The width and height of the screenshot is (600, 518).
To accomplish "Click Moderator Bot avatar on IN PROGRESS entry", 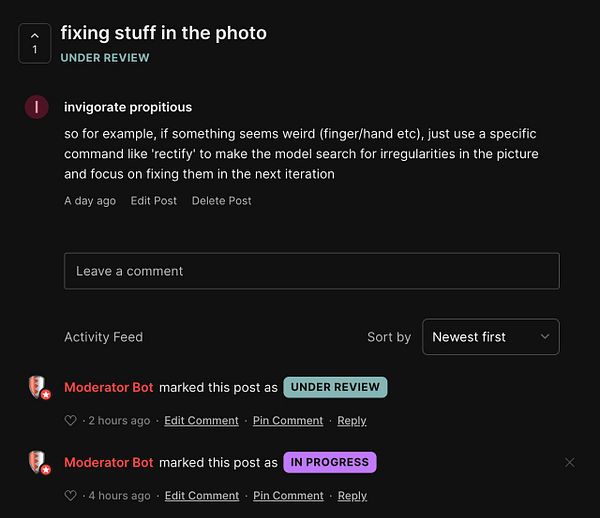I will coord(37,463).
